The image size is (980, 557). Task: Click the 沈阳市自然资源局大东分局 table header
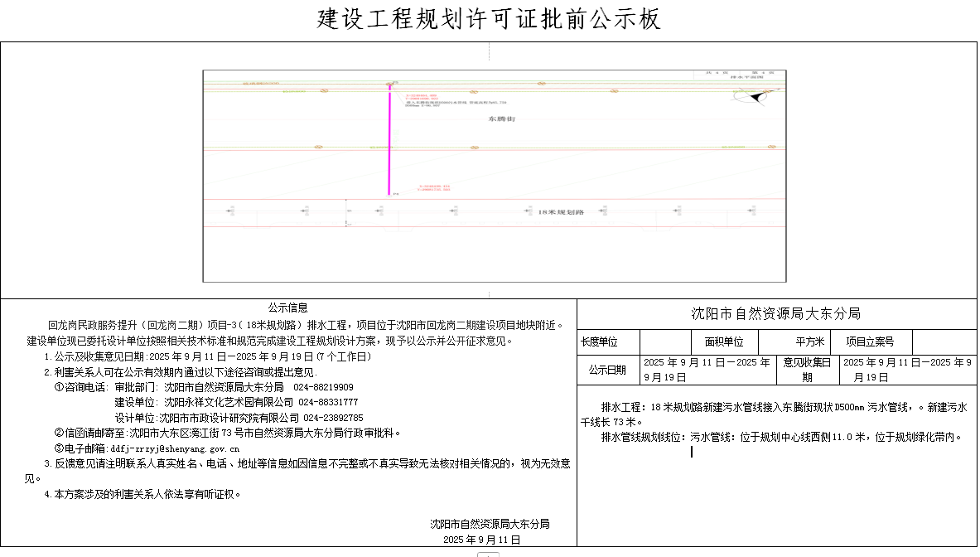776,313
